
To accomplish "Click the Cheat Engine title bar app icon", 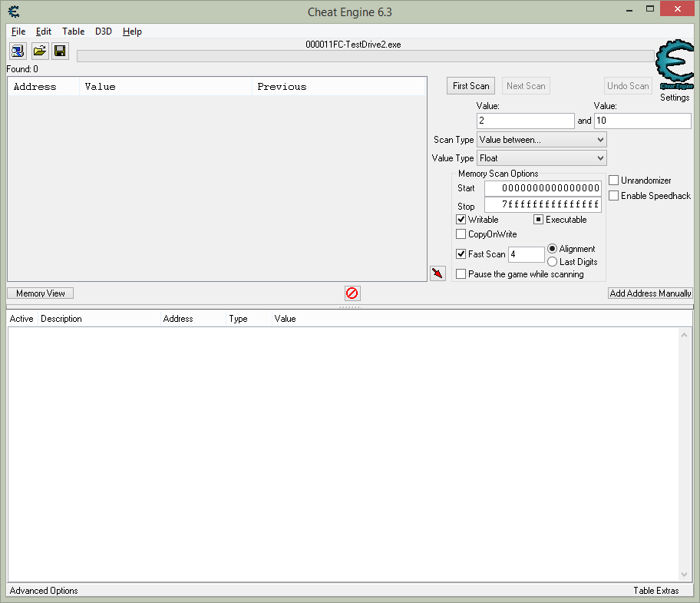I will [15, 12].
